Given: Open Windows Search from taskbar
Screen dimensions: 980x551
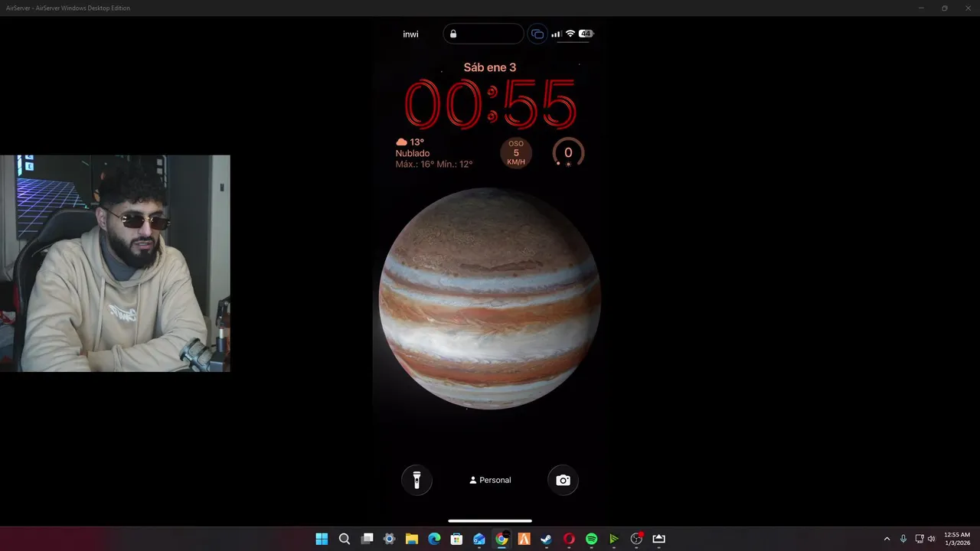Looking at the screenshot, I should click(345, 539).
